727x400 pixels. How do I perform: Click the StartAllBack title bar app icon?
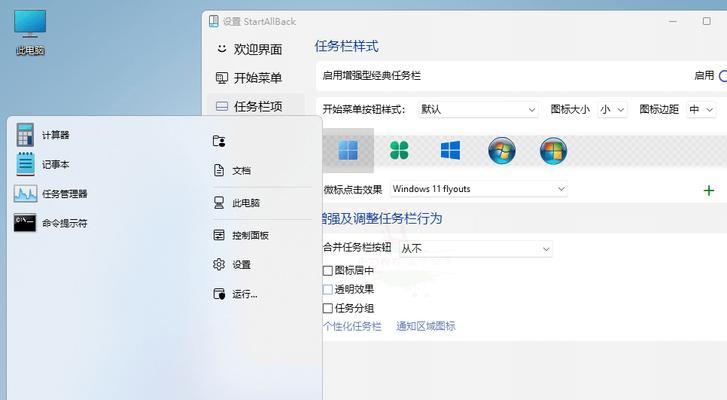coord(213,21)
